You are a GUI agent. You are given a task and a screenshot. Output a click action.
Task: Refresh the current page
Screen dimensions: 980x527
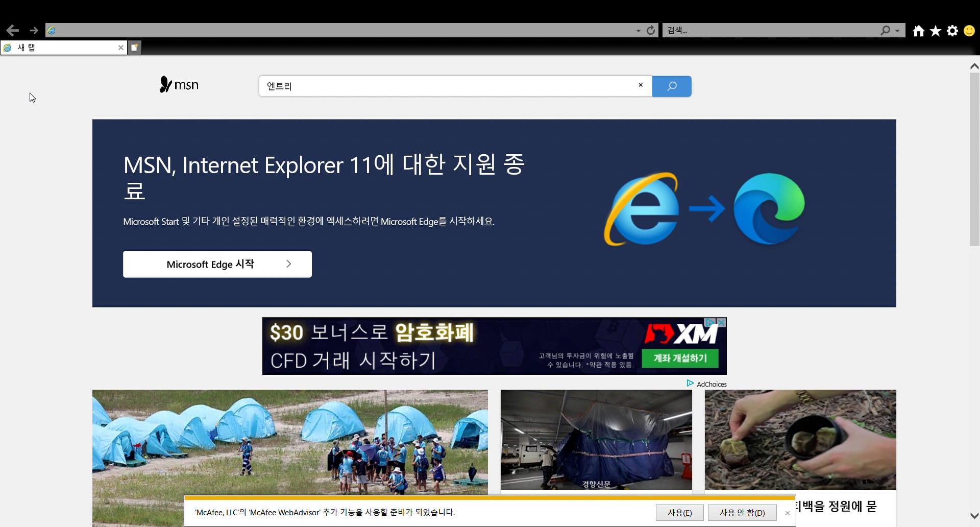[650, 30]
